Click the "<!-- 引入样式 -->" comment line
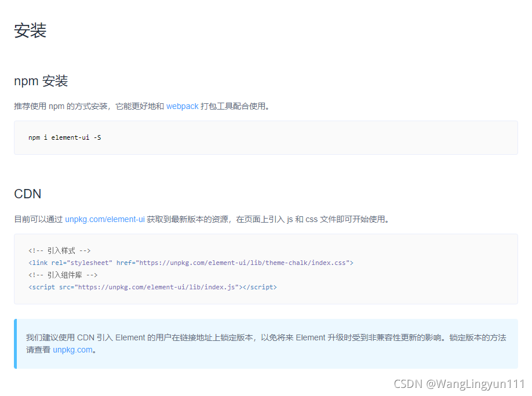 coord(59,251)
